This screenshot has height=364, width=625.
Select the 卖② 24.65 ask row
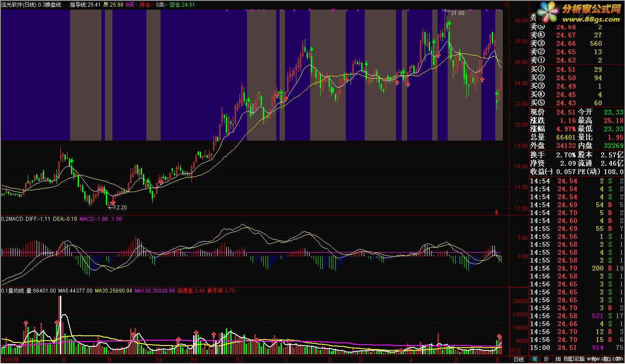[577, 52]
